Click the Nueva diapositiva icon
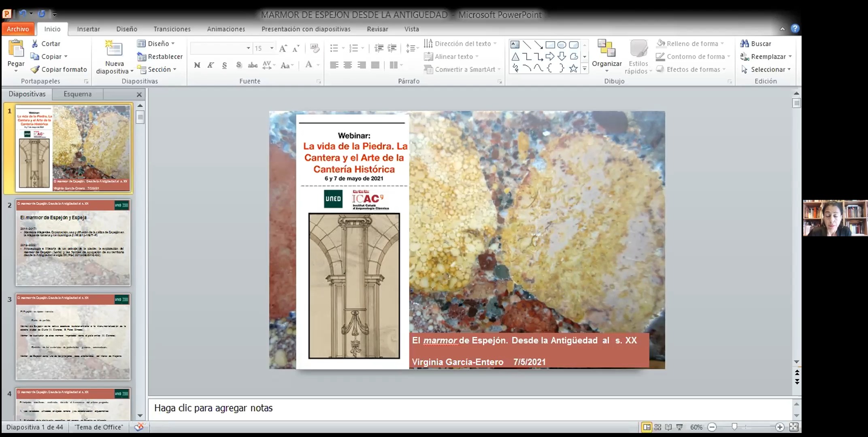868x437 pixels. (114, 49)
